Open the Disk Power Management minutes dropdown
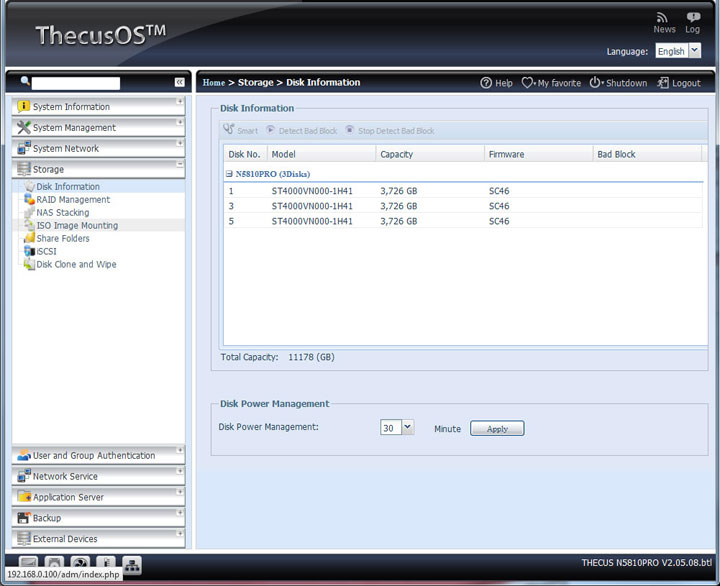Viewport: 720px width, 586px height. (408, 428)
